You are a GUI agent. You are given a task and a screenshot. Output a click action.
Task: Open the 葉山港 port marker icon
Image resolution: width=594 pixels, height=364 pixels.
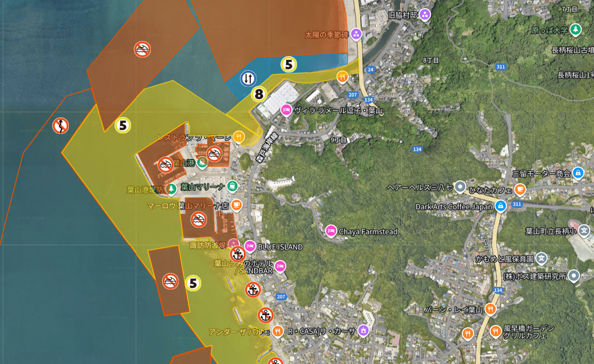(202, 163)
